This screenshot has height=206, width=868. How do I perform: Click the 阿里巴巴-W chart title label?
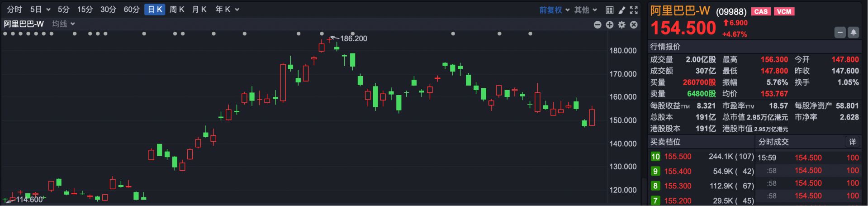click(24, 24)
